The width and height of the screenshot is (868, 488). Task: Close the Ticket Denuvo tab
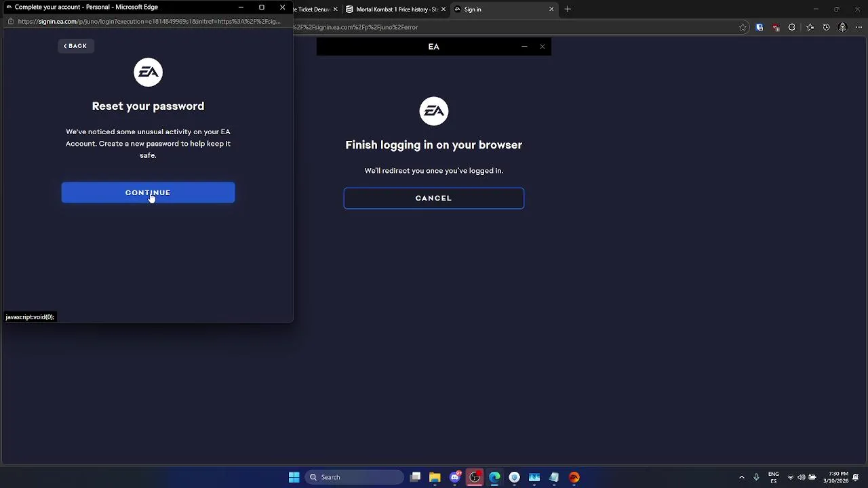pyautogui.click(x=335, y=9)
